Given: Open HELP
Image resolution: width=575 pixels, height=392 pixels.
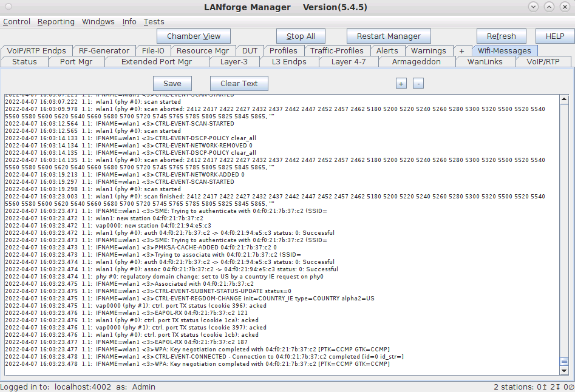Looking at the screenshot, I should pos(555,36).
